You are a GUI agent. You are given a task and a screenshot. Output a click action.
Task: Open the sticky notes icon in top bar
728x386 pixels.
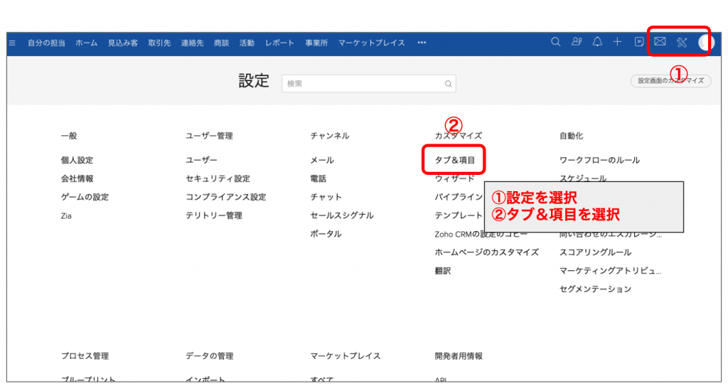639,42
